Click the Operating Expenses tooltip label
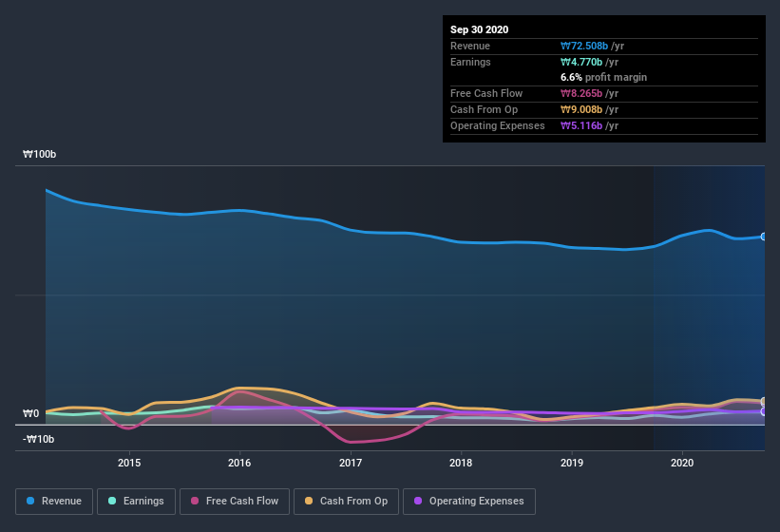This screenshot has width=780, height=532. [x=497, y=125]
